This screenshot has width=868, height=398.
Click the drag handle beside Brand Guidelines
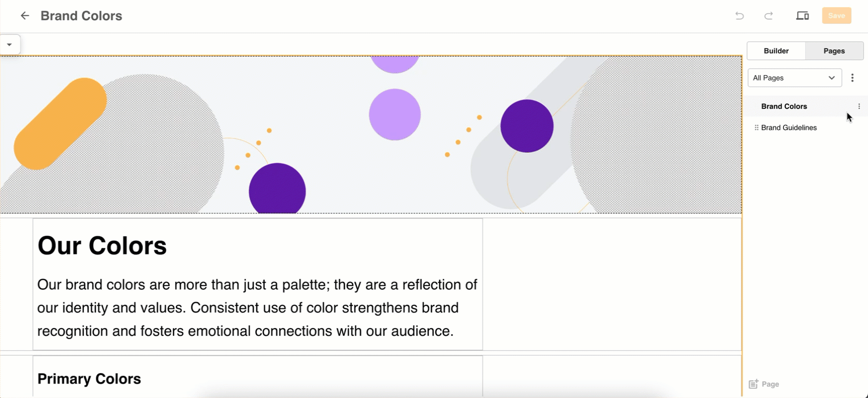coord(756,127)
